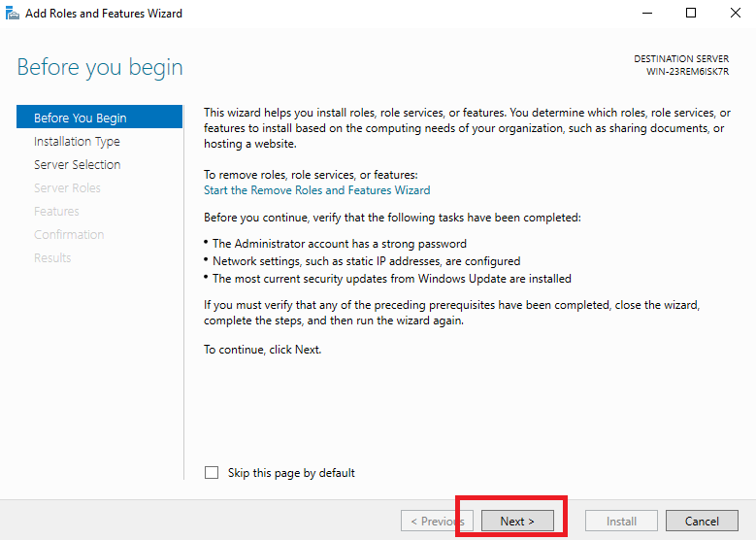Viewport: 756px width, 540px height.
Task: Select the greyed Confirmation step
Action: 69,234
